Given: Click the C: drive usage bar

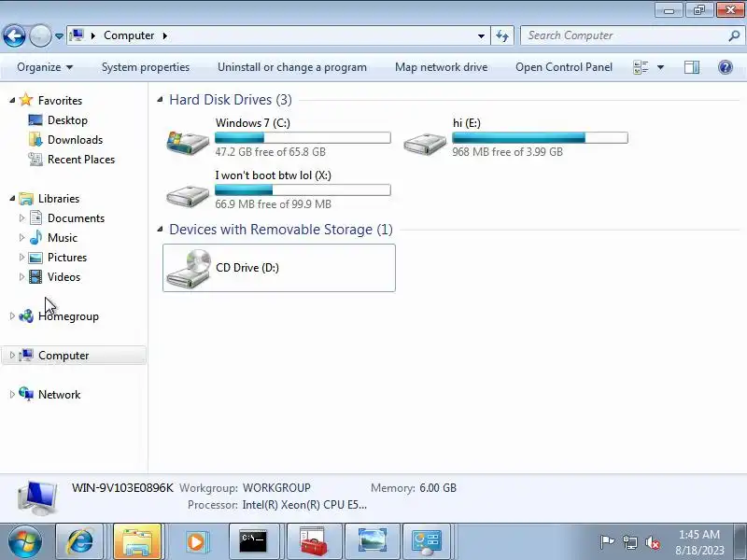Looking at the screenshot, I should (x=303, y=137).
